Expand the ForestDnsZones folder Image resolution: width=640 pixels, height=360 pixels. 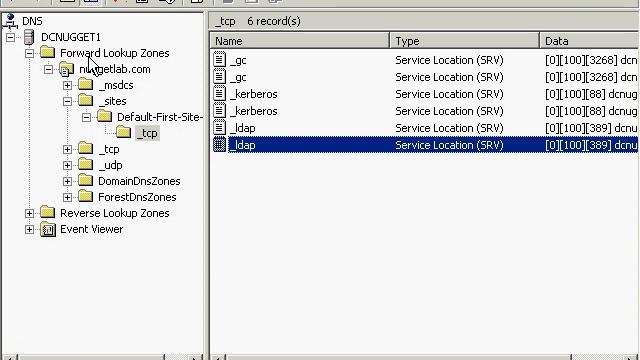coord(67,197)
